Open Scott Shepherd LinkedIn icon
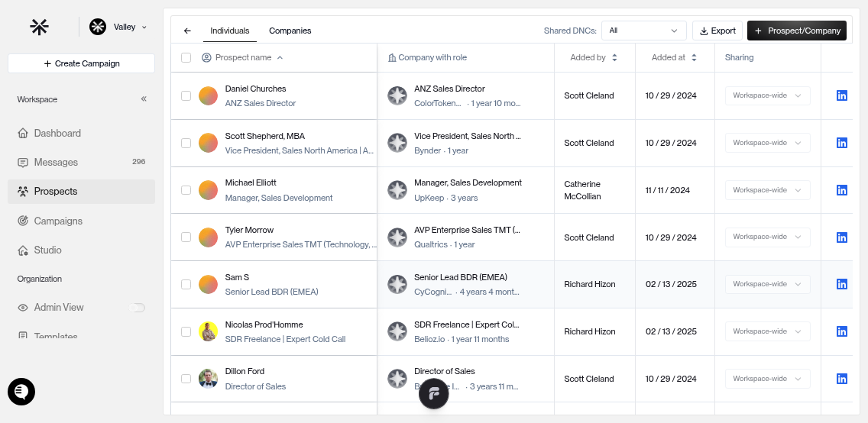Screen dimensions: 868x423 coord(842,143)
